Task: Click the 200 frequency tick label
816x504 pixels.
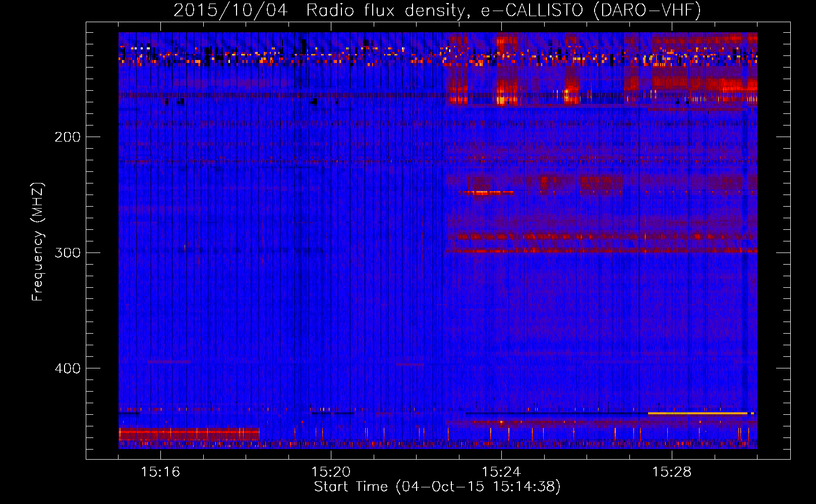Action: [68, 137]
